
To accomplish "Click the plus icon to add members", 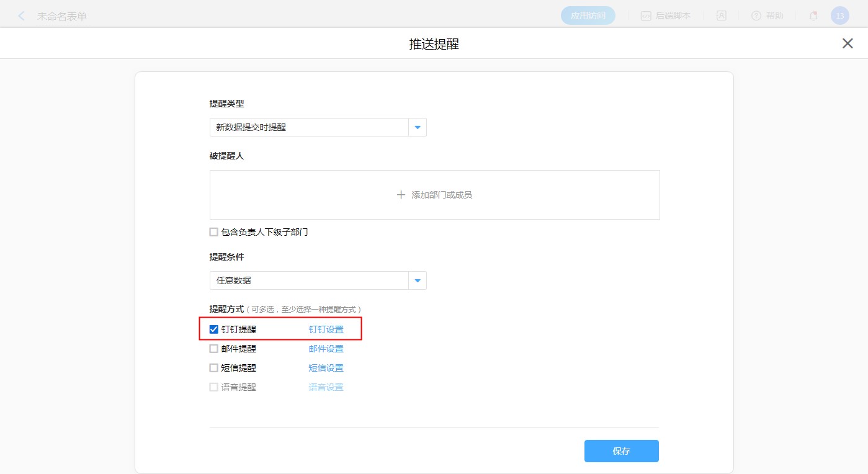I will [x=401, y=195].
